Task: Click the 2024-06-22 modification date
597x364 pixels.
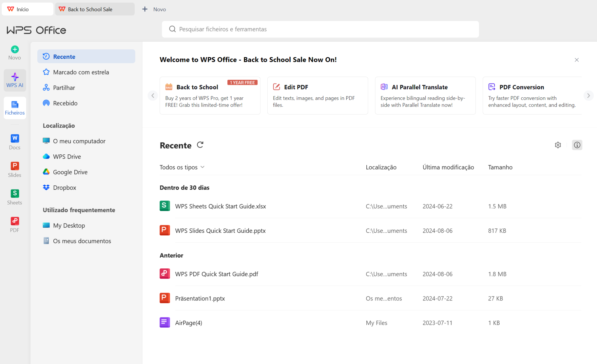Action: coord(437,206)
